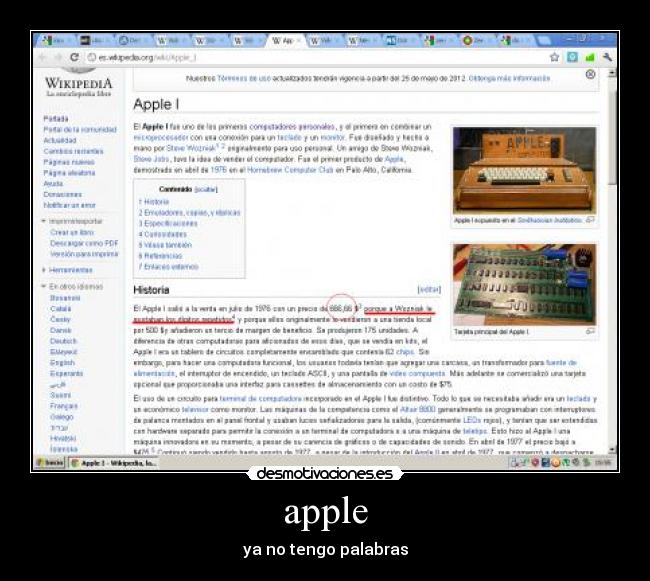Open Chrome's wrench settings menu

[x=607, y=57]
